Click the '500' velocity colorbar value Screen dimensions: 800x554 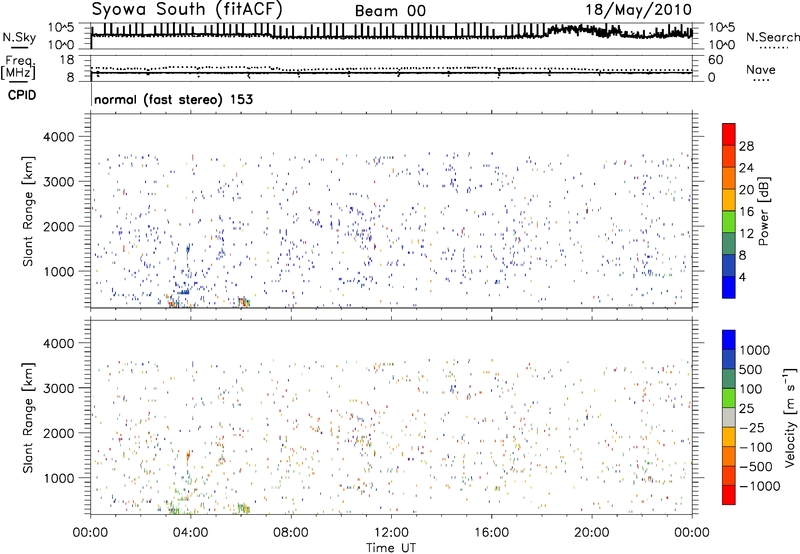tap(751, 370)
